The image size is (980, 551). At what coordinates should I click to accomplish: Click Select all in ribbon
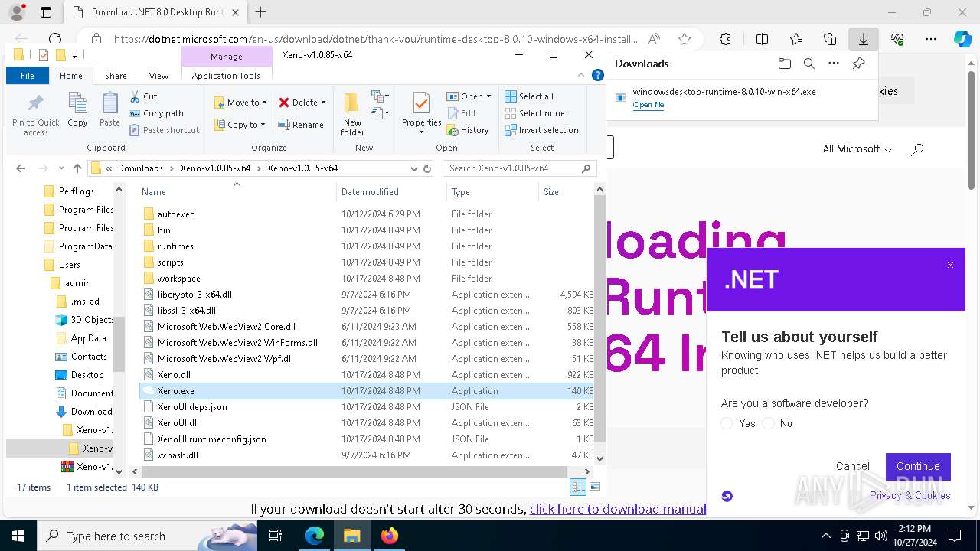(x=529, y=96)
